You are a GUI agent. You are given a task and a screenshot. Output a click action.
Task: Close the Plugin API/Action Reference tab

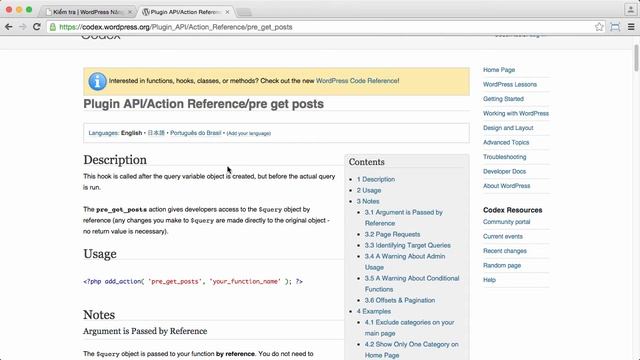pos(227,12)
